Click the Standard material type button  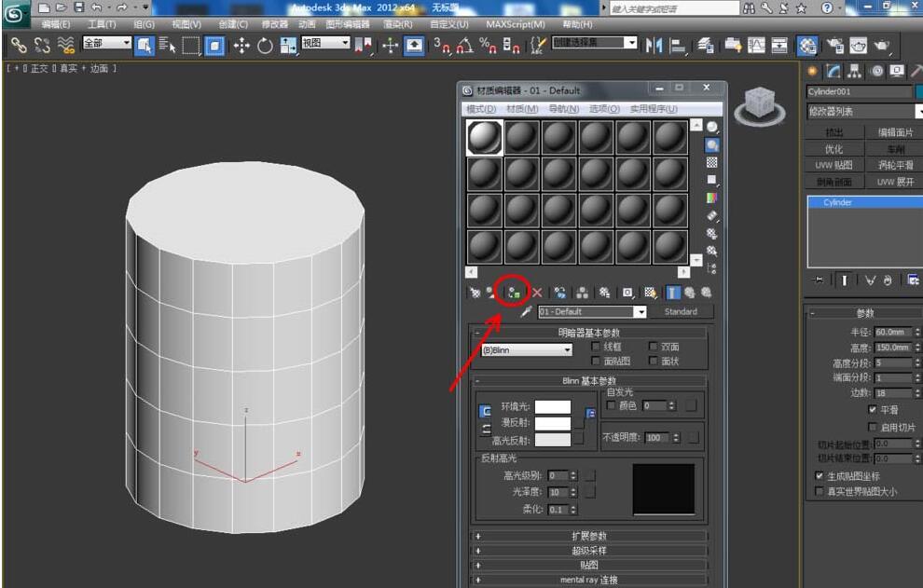(x=681, y=311)
